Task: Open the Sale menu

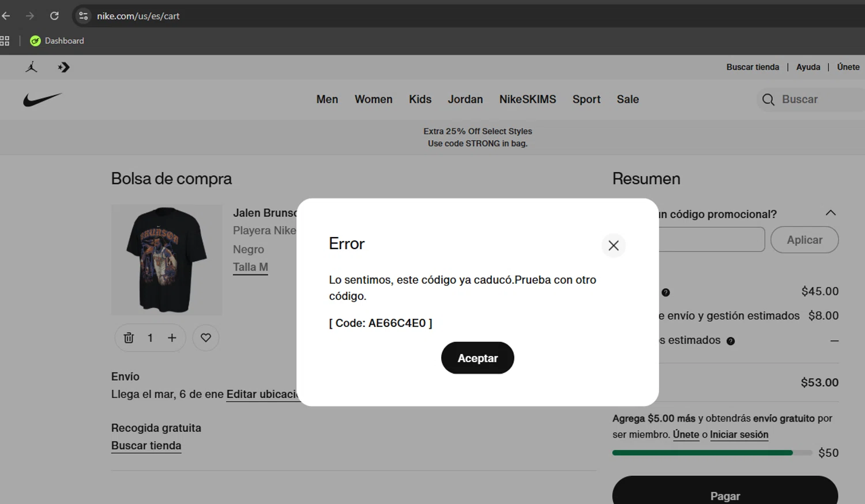Action: (628, 99)
